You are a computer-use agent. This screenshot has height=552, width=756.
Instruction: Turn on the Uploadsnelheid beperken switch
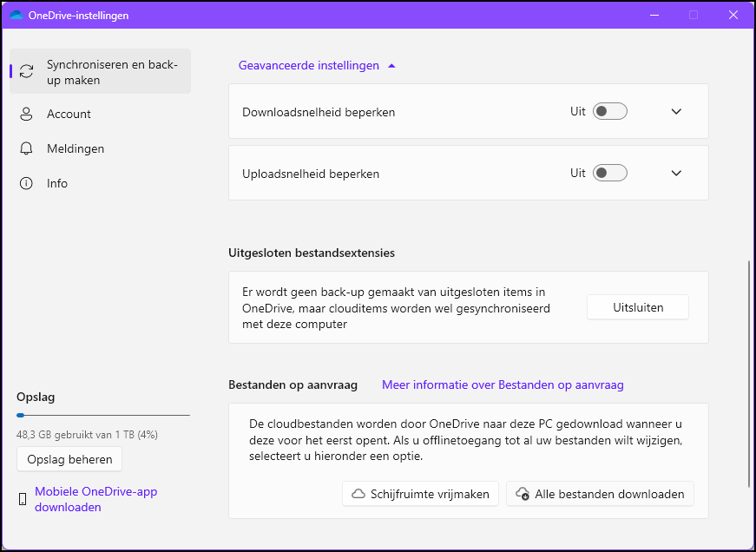pos(609,173)
